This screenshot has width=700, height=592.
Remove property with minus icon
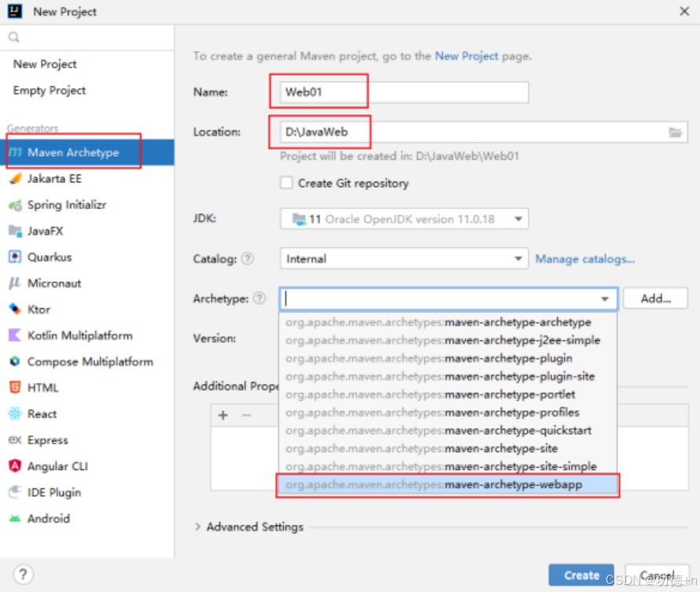pos(246,415)
